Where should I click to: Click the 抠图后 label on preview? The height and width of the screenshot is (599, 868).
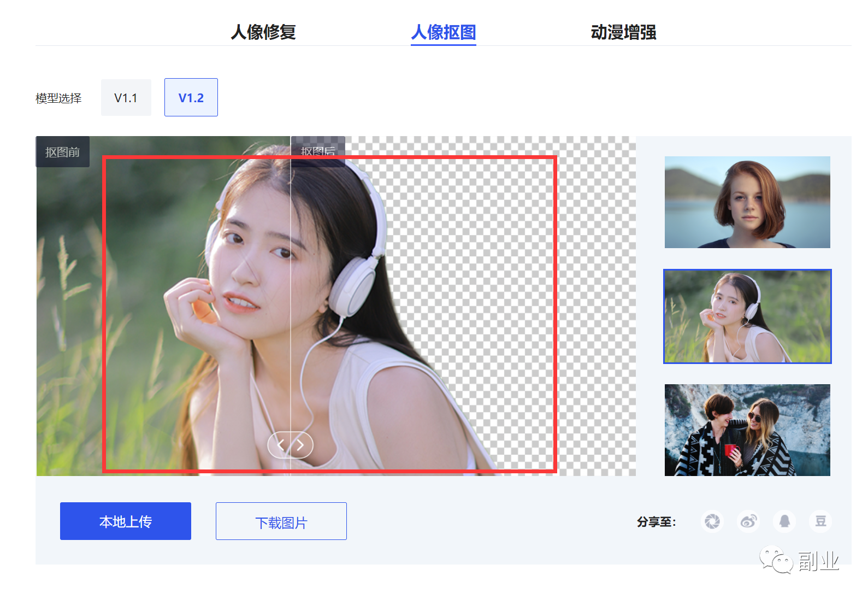tap(318, 149)
